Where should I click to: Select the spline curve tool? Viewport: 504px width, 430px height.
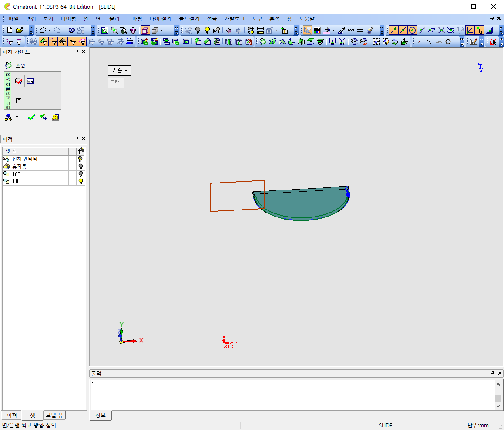[438, 41]
